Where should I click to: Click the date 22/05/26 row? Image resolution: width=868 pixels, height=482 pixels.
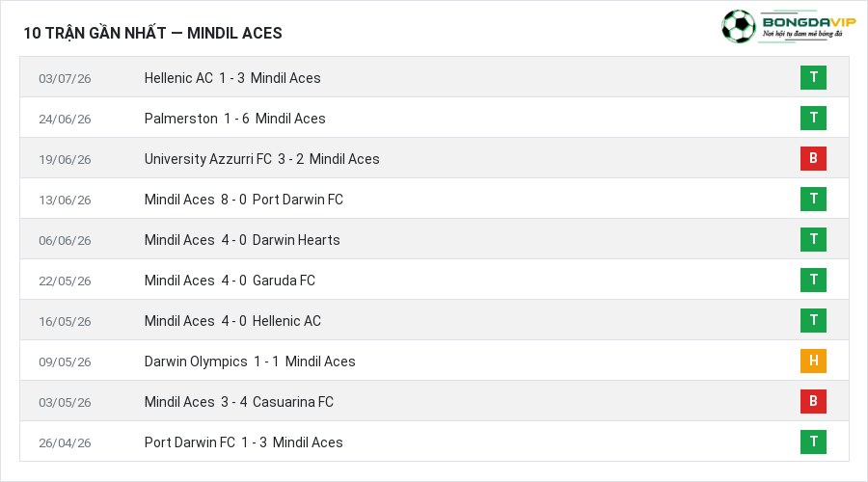pos(435,280)
